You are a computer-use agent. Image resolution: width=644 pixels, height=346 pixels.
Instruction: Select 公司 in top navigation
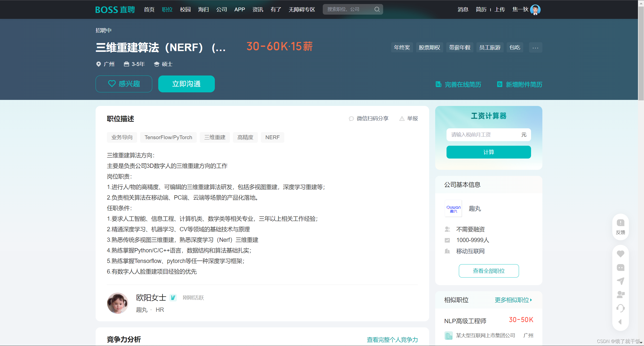(x=222, y=10)
